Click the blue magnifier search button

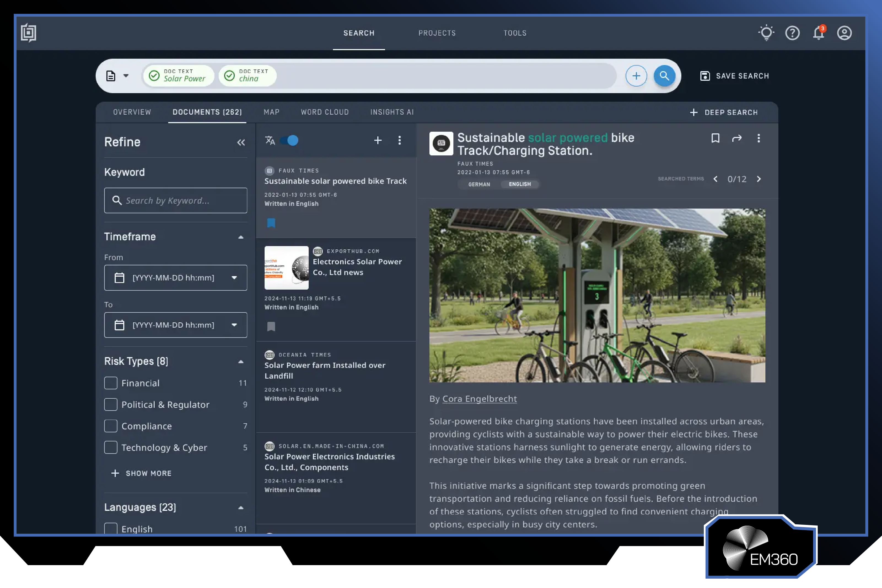click(664, 76)
